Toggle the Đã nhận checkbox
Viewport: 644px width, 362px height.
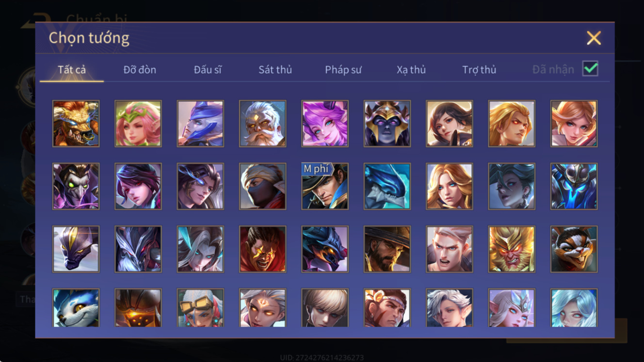(590, 69)
